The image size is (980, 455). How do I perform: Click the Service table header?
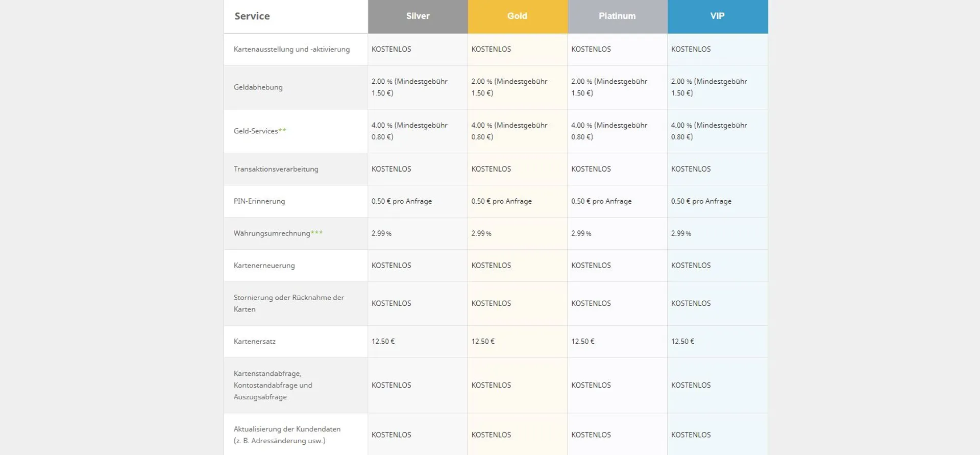coord(252,16)
